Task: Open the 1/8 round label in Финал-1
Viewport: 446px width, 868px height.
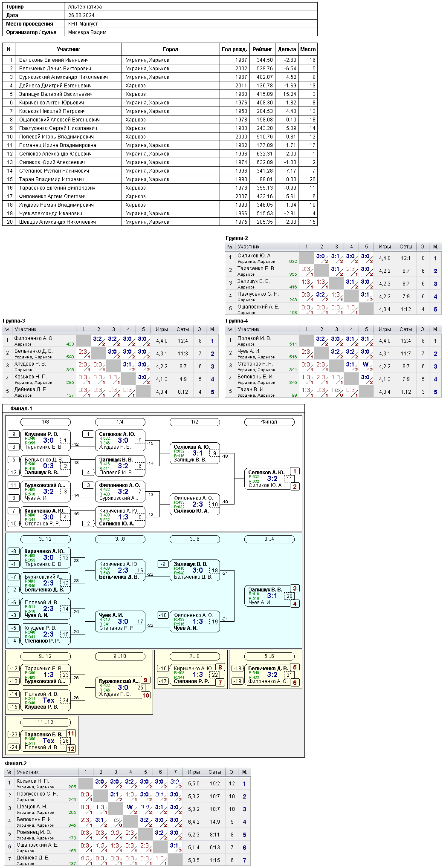Action: [46, 422]
